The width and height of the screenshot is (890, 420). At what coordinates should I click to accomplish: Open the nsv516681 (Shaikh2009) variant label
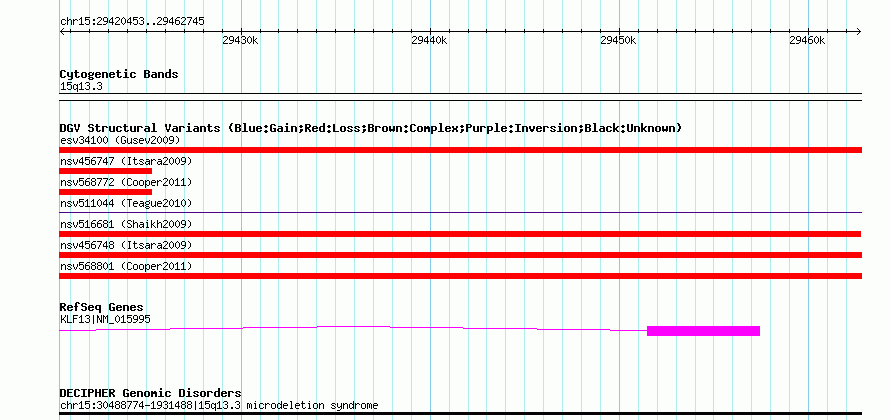pos(126,224)
